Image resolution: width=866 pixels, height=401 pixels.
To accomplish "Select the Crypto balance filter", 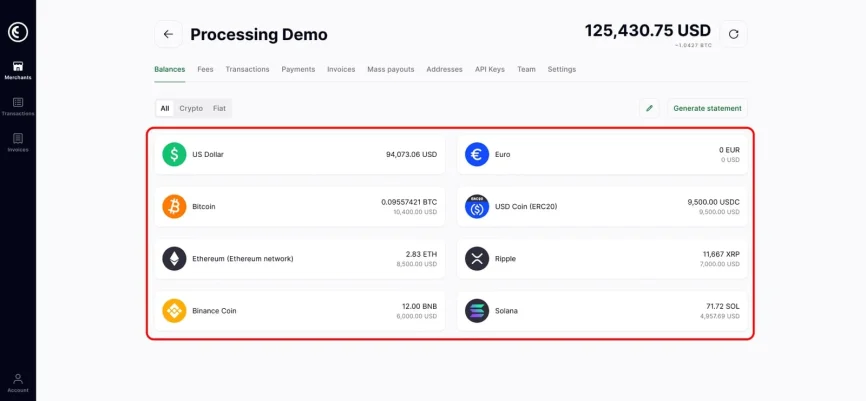I will [x=191, y=108].
